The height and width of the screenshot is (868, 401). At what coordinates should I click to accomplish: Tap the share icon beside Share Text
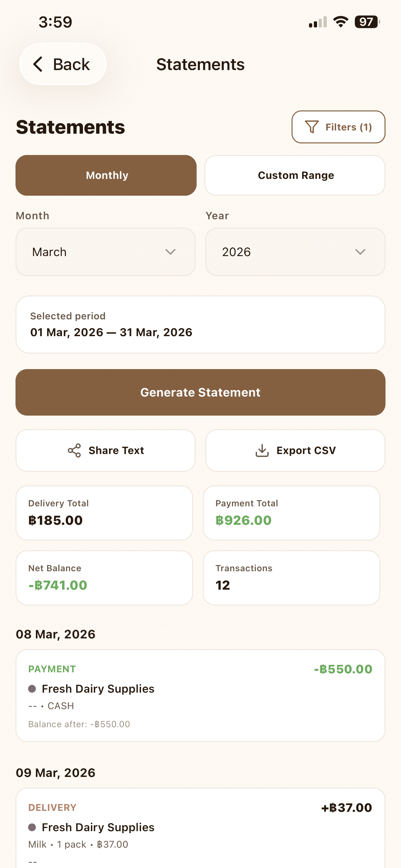click(x=74, y=450)
